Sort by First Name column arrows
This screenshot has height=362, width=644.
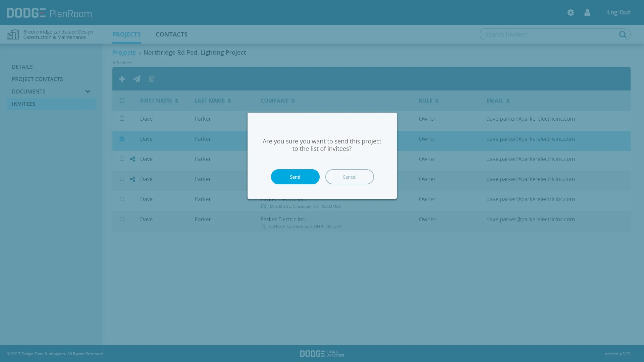(176, 101)
